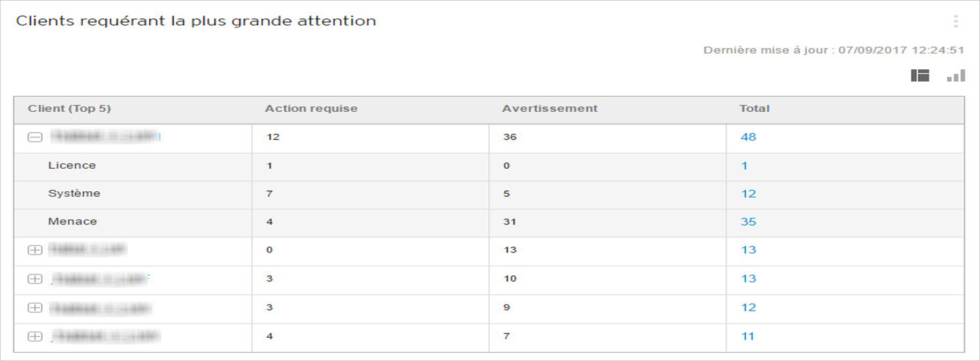The image size is (980, 361).
Task: Click the Total column header
Action: point(754,109)
